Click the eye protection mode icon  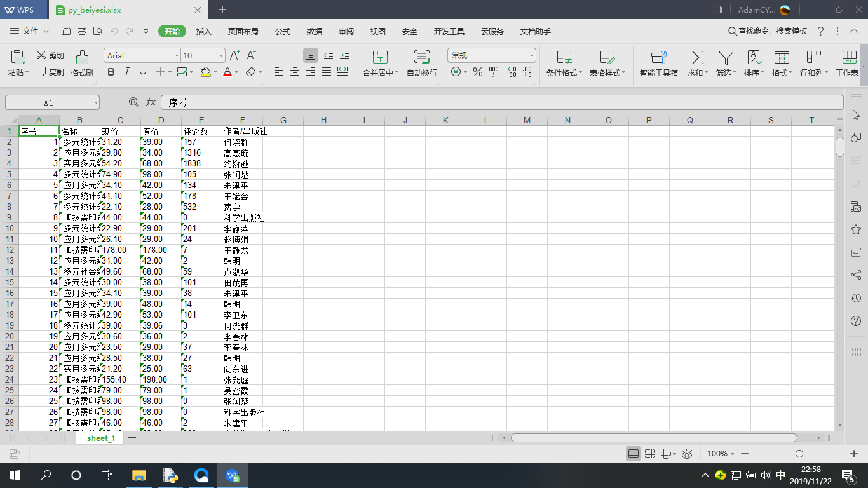tap(686, 454)
